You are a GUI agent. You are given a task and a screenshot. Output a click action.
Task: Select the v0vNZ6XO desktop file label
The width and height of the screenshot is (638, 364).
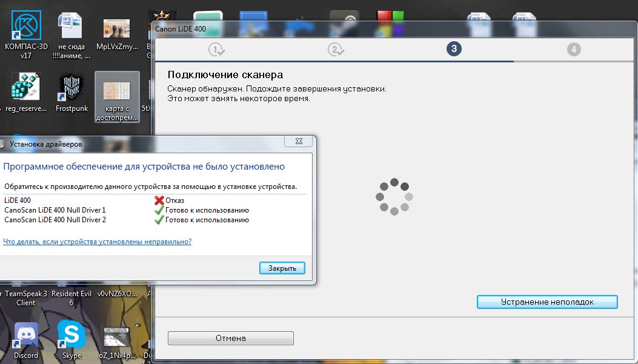tap(117, 294)
